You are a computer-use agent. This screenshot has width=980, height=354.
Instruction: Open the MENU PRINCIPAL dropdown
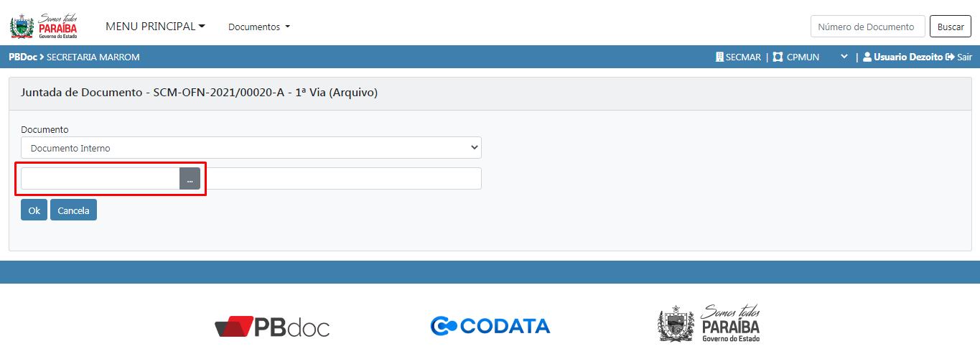click(x=155, y=27)
